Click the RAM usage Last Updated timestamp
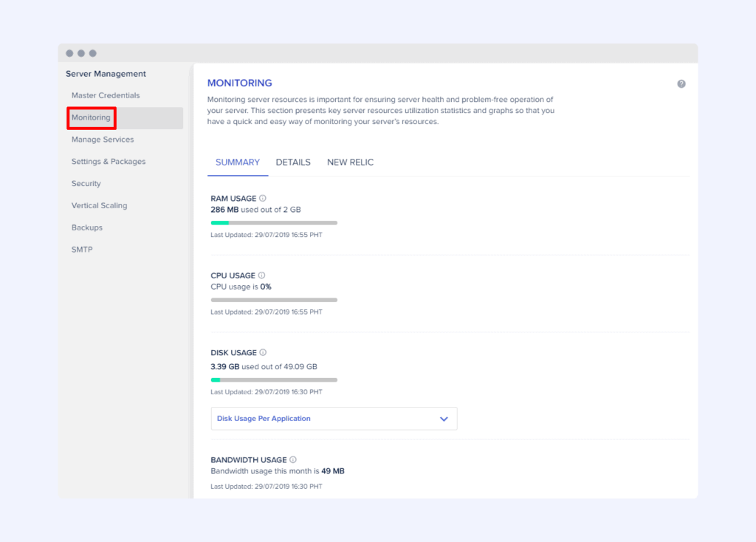The height and width of the screenshot is (542, 756). pos(266,235)
